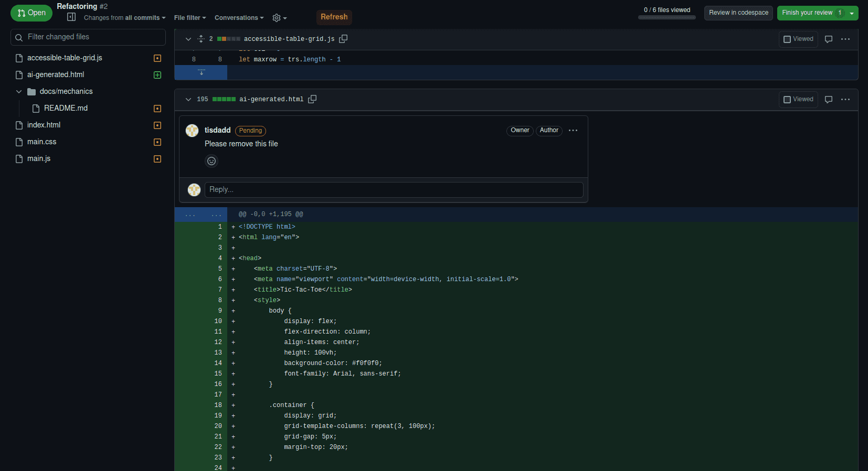This screenshot has width=868, height=471.
Task: Collapse the docs/mechanics folder
Action: coord(19,92)
